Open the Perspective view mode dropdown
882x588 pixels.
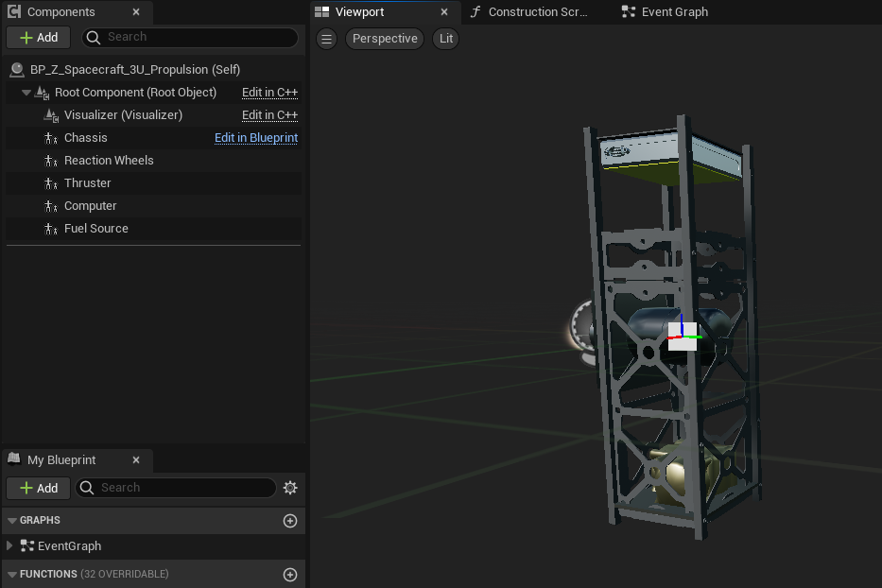tap(385, 39)
